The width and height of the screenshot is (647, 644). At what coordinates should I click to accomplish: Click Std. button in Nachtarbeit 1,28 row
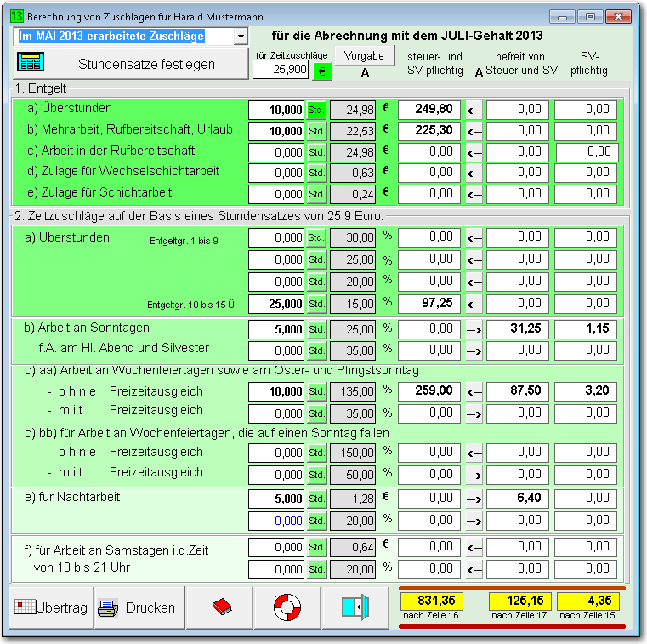click(316, 499)
